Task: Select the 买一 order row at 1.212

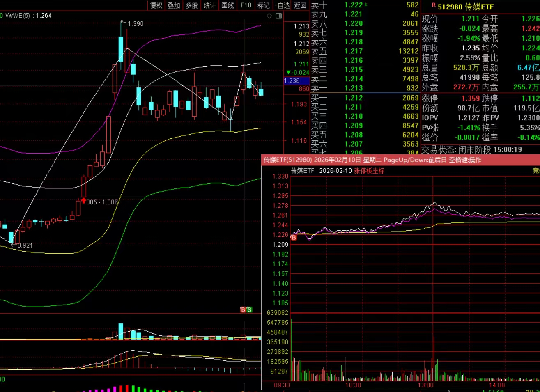Action: (365, 98)
